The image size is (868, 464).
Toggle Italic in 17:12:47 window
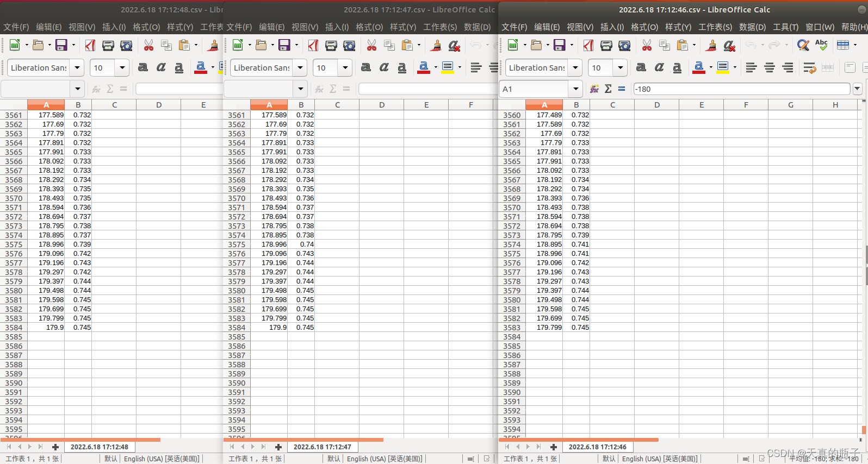(384, 67)
